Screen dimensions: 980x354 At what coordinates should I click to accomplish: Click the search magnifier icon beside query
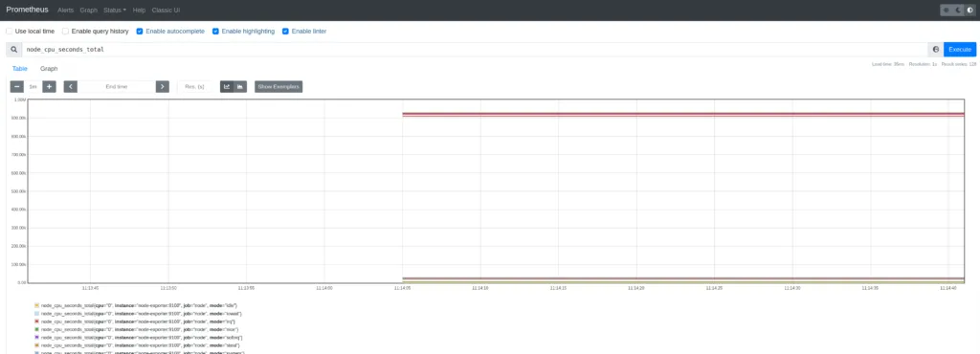13,50
